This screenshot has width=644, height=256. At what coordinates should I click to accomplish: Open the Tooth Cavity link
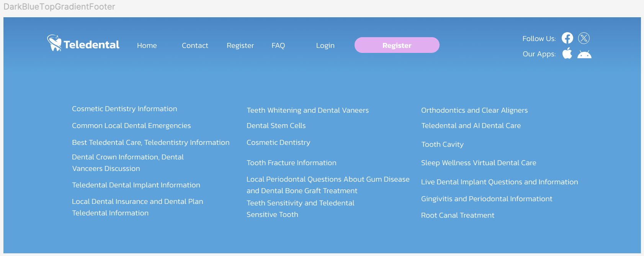[x=442, y=144]
